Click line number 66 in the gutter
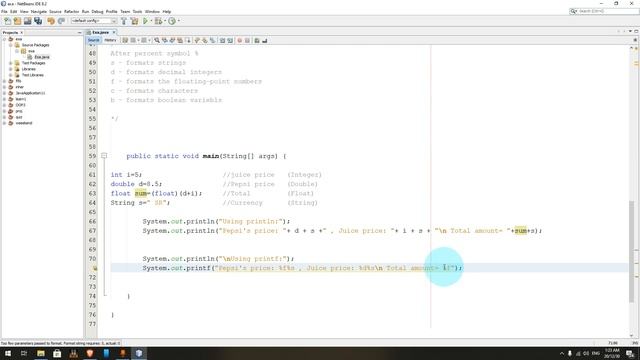Image resolution: width=640 pixels, height=360 pixels. coord(92,221)
